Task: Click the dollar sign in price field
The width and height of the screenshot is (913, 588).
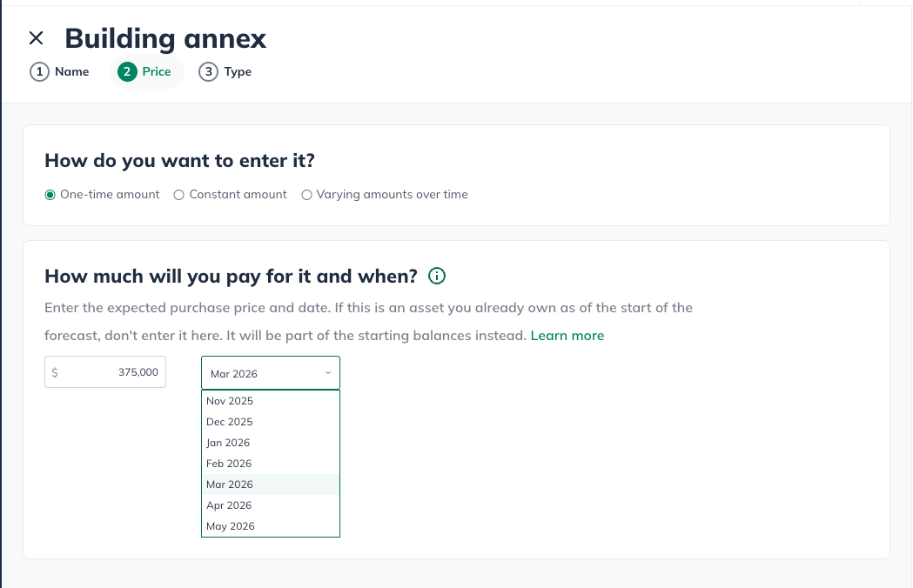Action: coord(55,372)
